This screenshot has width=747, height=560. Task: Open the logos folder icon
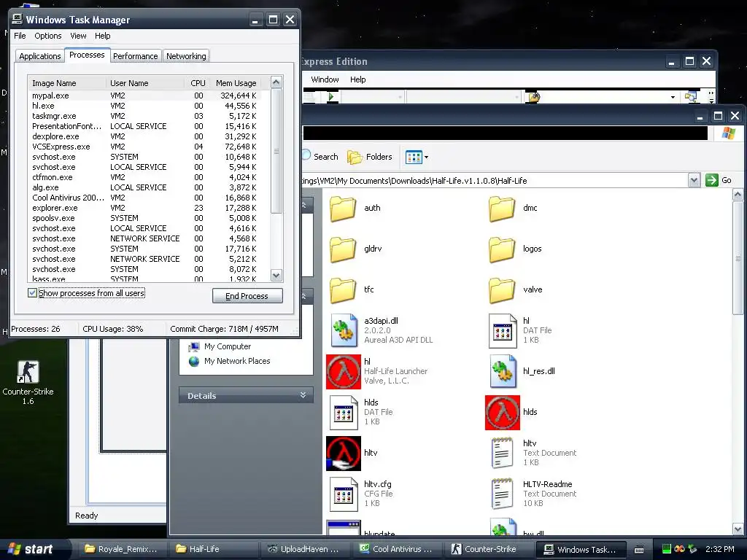pyautogui.click(x=502, y=249)
